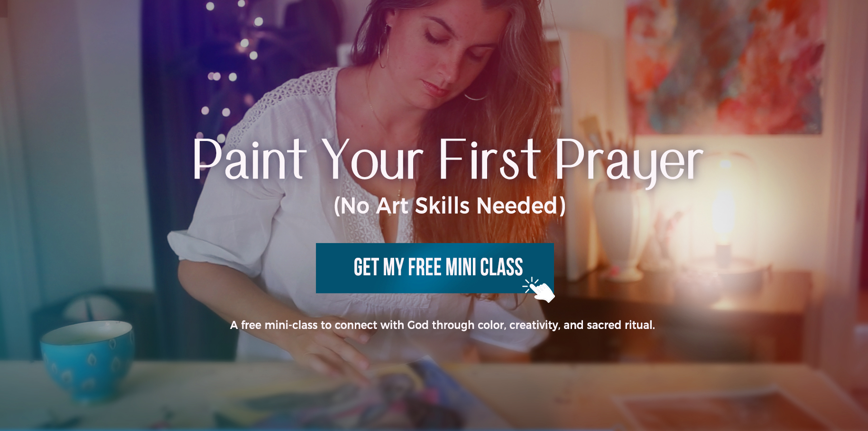Click the free mini-class description sentence
868x431 pixels.
tap(442, 325)
